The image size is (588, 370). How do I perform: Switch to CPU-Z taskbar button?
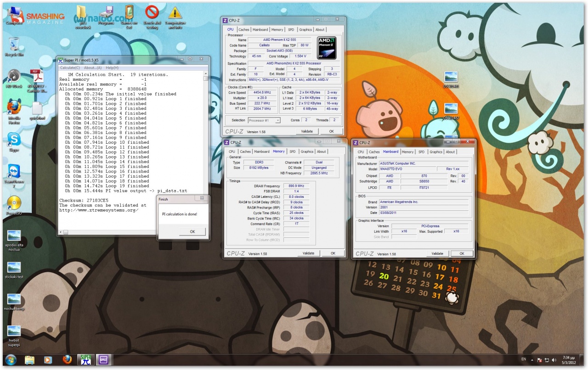pyautogui.click(x=104, y=359)
